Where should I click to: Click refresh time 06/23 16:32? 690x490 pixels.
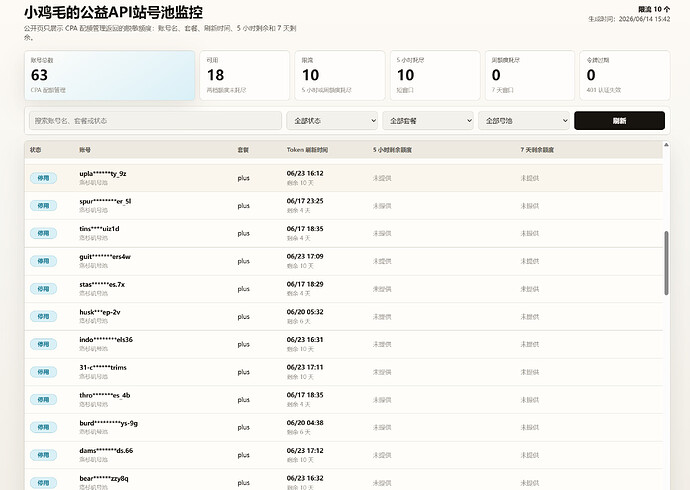coord(305,478)
